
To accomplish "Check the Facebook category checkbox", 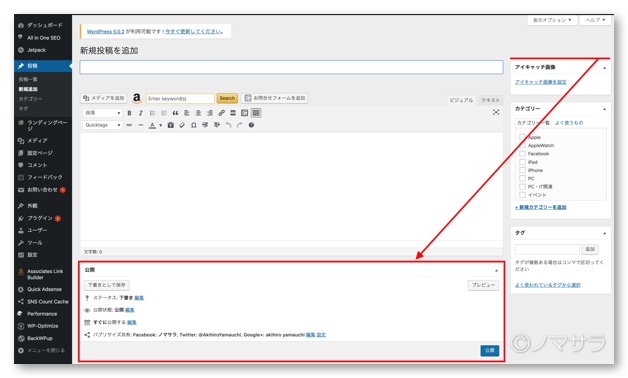I will click(x=522, y=154).
